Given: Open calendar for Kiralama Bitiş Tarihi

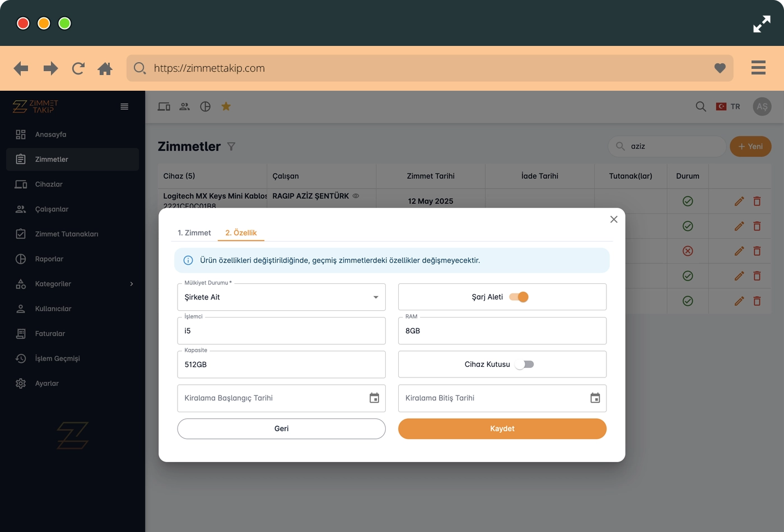Looking at the screenshot, I should point(595,398).
